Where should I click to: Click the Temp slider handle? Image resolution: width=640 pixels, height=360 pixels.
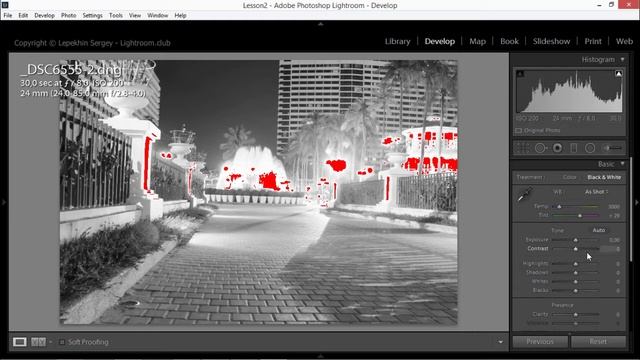click(x=559, y=207)
